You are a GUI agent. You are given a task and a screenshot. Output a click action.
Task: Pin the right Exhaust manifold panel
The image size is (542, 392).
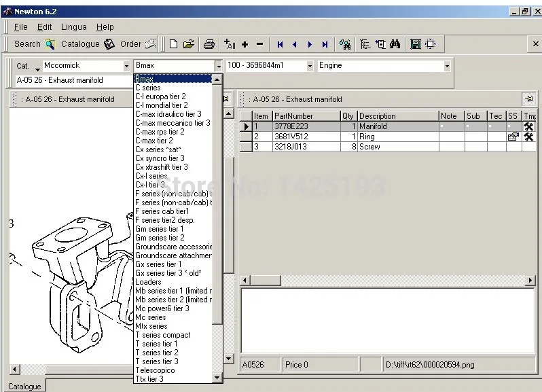[x=528, y=99]
